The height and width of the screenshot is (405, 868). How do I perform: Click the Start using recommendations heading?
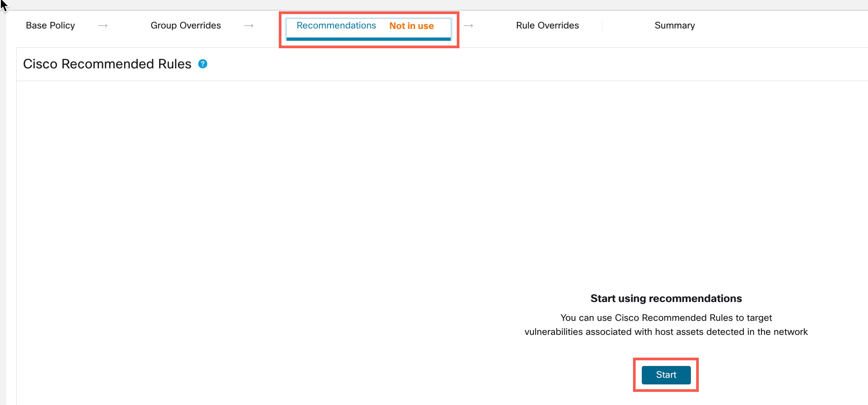(x=665, y=298)
